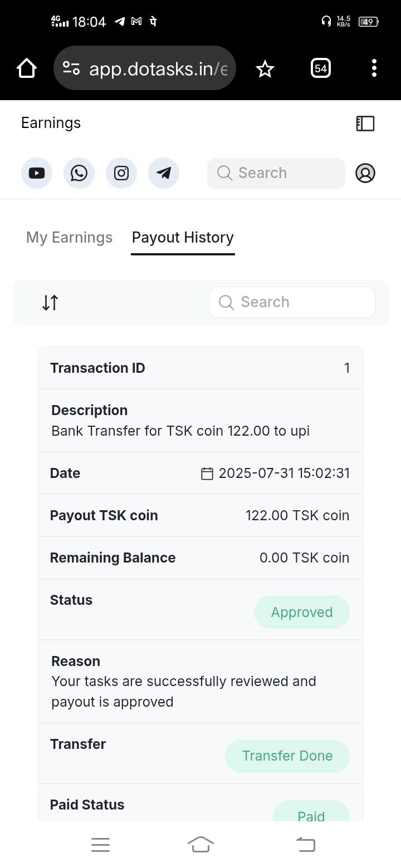Tap the Transfer Done badge
401x868 pixels.
click(x=287, y=756)
